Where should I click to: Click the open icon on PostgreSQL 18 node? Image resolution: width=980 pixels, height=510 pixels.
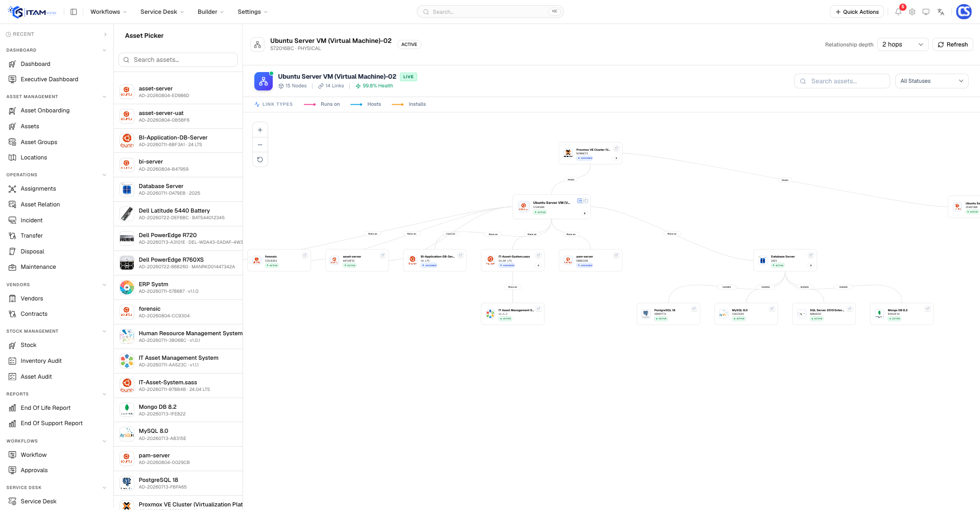click(x=694, y=309)
